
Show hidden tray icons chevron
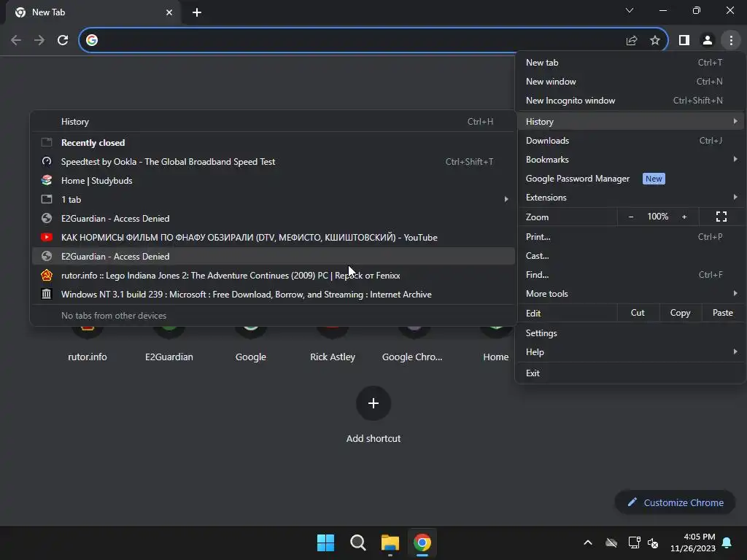click(x=588, y=542)
